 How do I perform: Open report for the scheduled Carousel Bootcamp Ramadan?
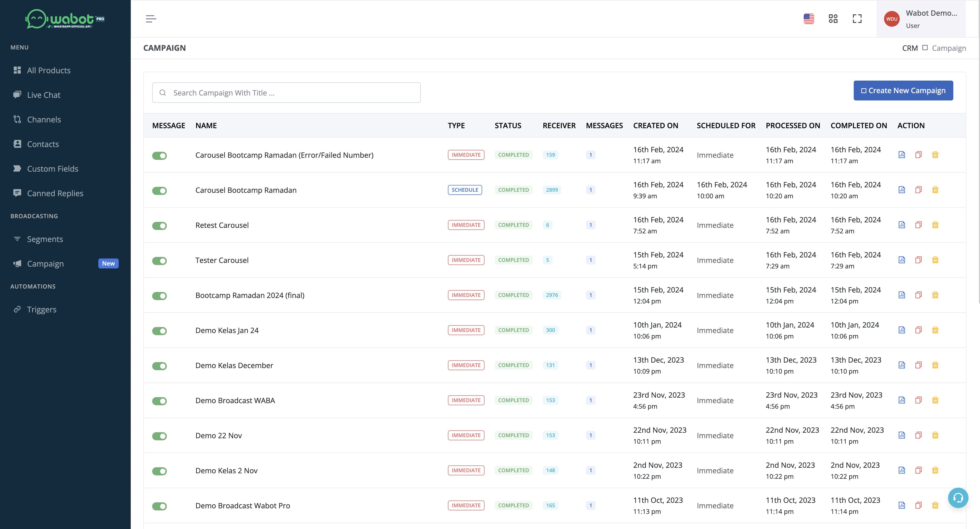(x=902, y=189)
